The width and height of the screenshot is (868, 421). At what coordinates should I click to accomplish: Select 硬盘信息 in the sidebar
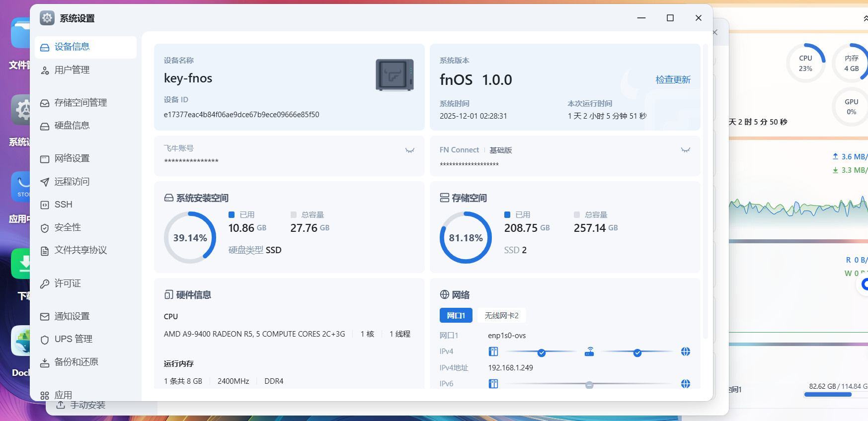pyautogui.click(x=72, y=126)
